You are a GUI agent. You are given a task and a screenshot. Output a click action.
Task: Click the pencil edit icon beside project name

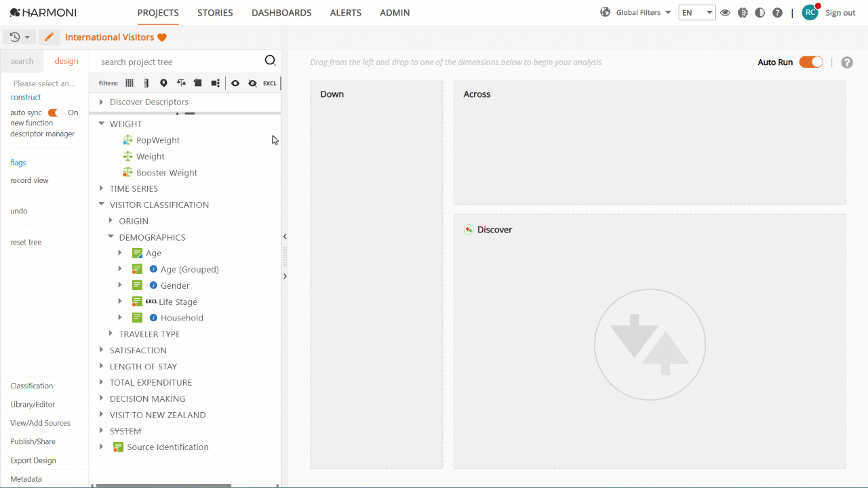tap(48, 37)
